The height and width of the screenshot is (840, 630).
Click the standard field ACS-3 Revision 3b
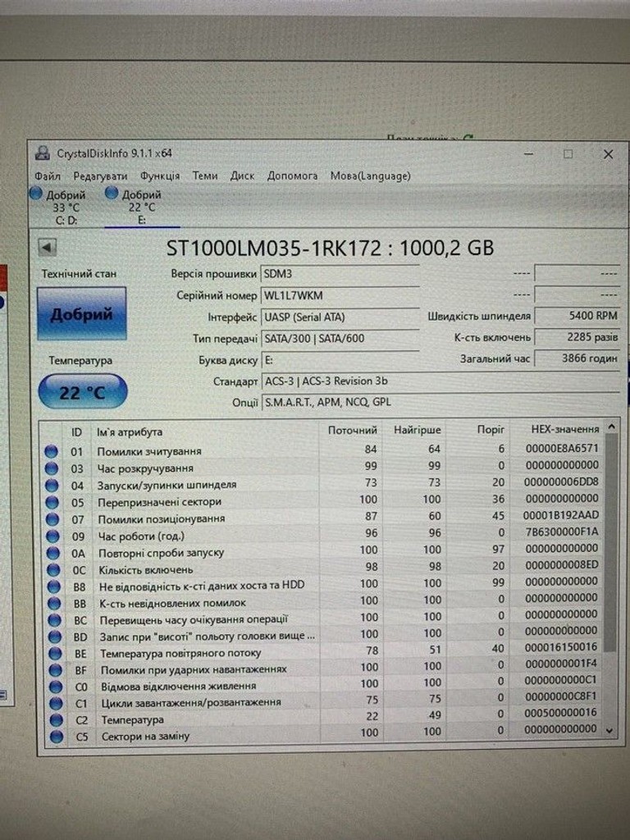tap(441, 381)
